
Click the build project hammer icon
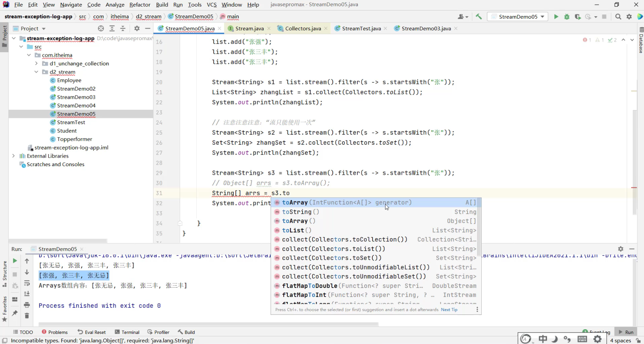(479, 17)
